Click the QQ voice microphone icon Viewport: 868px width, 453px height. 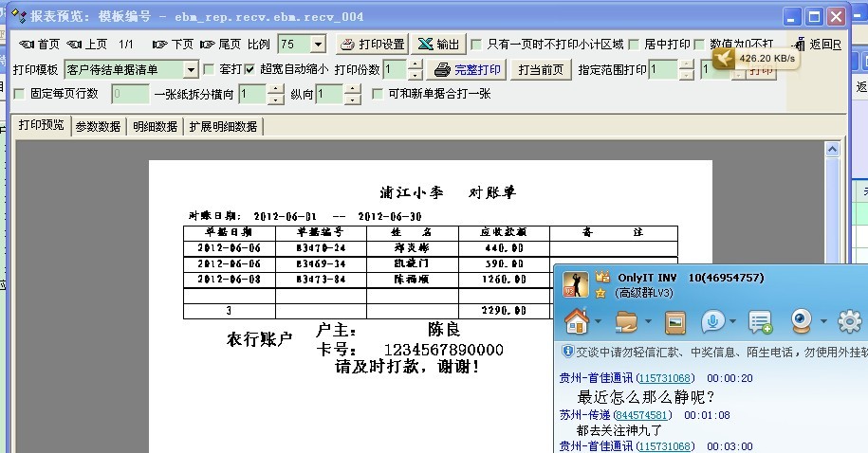(x=711, y=322)
